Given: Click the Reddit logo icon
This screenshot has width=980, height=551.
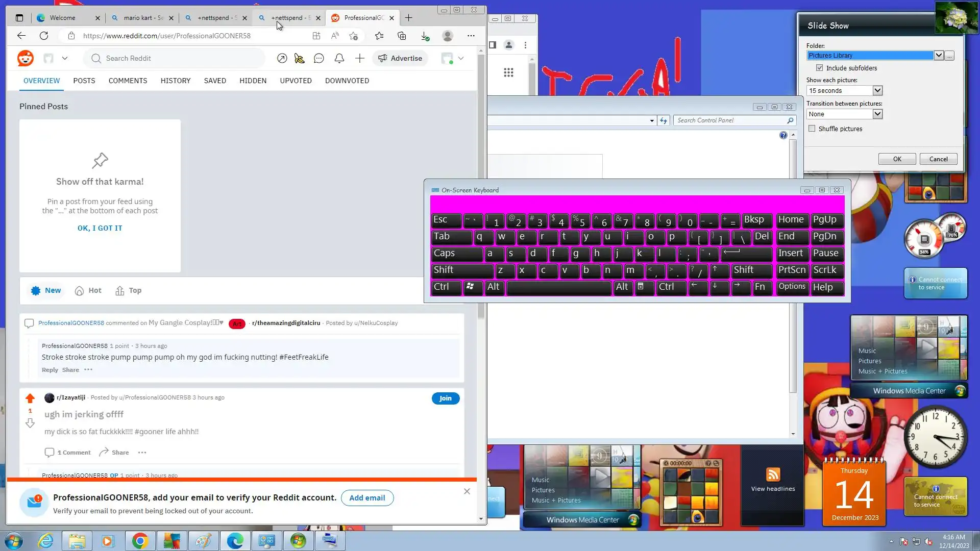Looking at the screenshot, I should coord(26,58).
